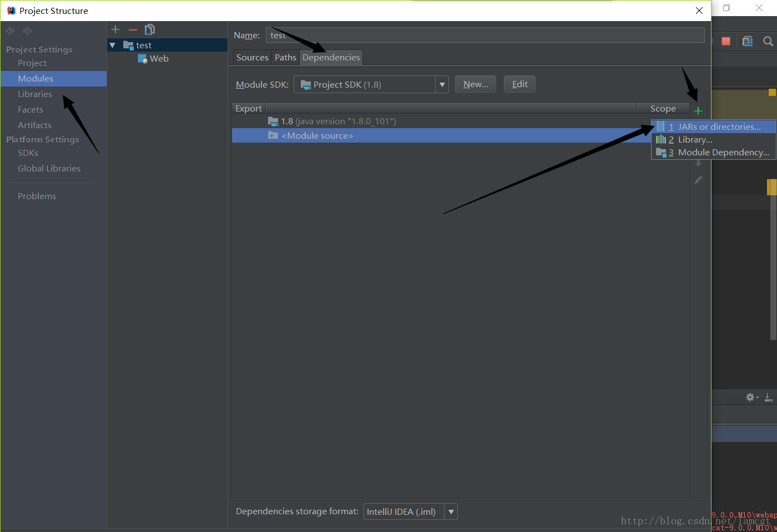Open Artifacts settings
This screenshot has width=777, height=532.
click(34, 125)
